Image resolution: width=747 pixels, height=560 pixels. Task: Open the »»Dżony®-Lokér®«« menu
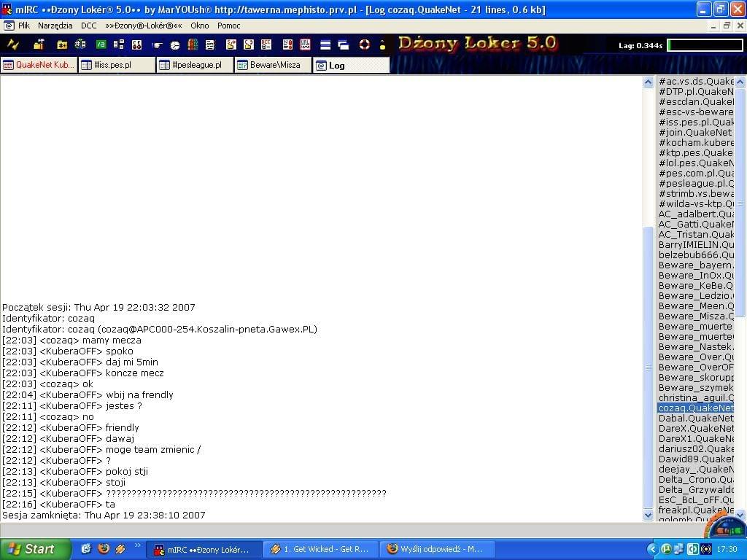[x=144, y=26]
